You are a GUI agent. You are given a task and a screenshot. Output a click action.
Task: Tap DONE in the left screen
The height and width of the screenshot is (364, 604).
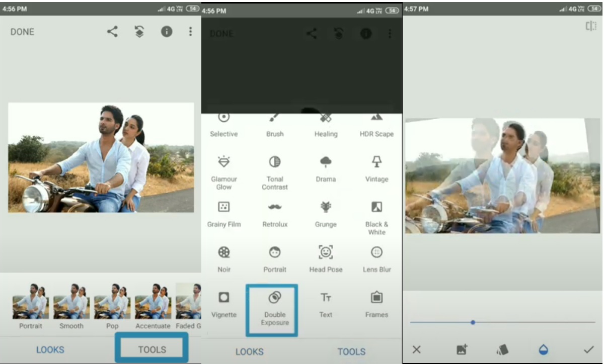coord(23,32)
